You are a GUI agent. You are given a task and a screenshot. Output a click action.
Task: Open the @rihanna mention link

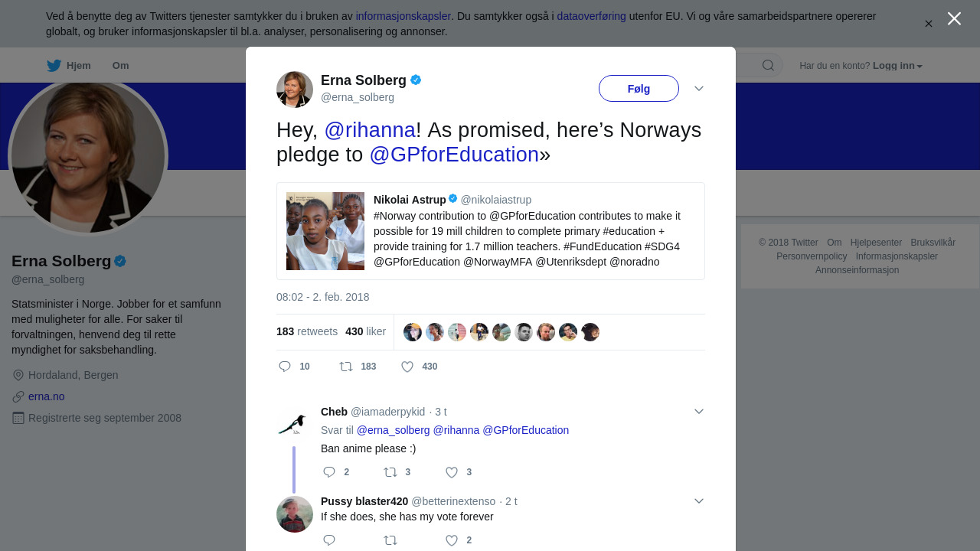[x=370, y=130]
